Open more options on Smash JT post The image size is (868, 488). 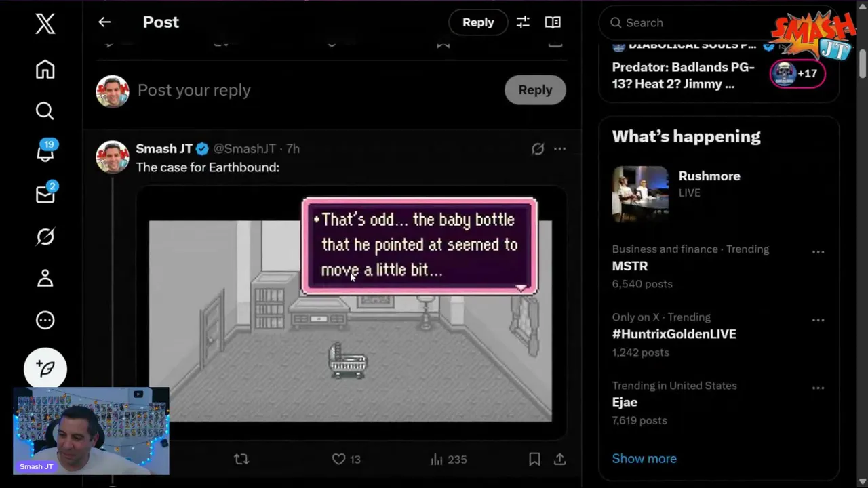point(559,148)
